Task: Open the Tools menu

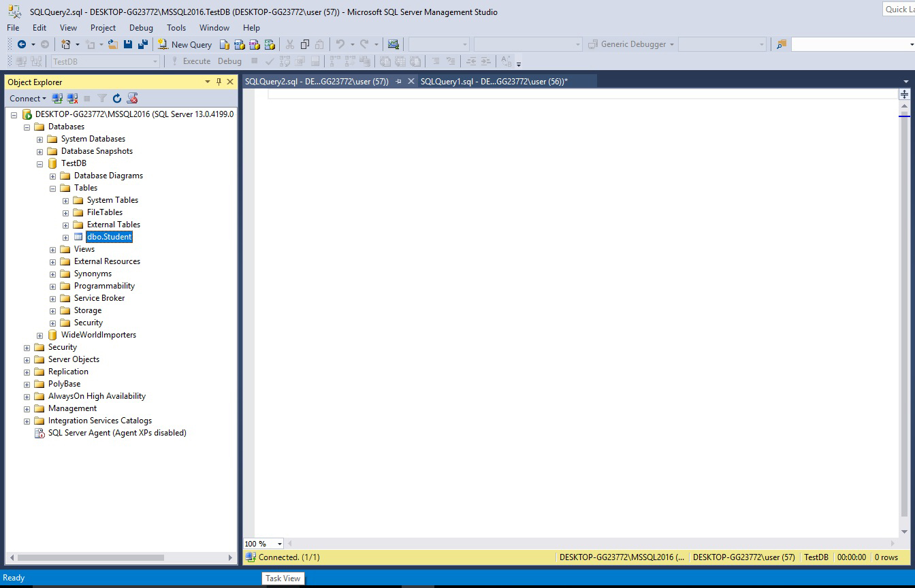Action: pyautogui.click(x=176, y=28)
